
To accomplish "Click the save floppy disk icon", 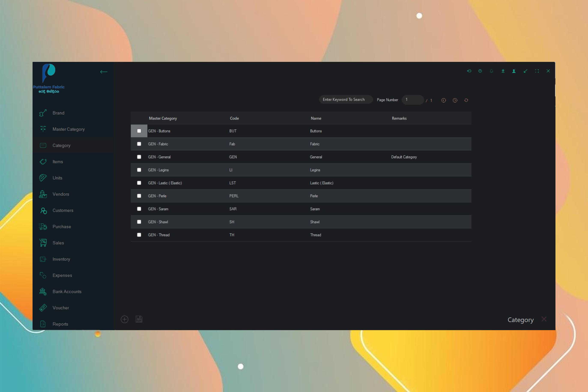I will pos(139,319).
